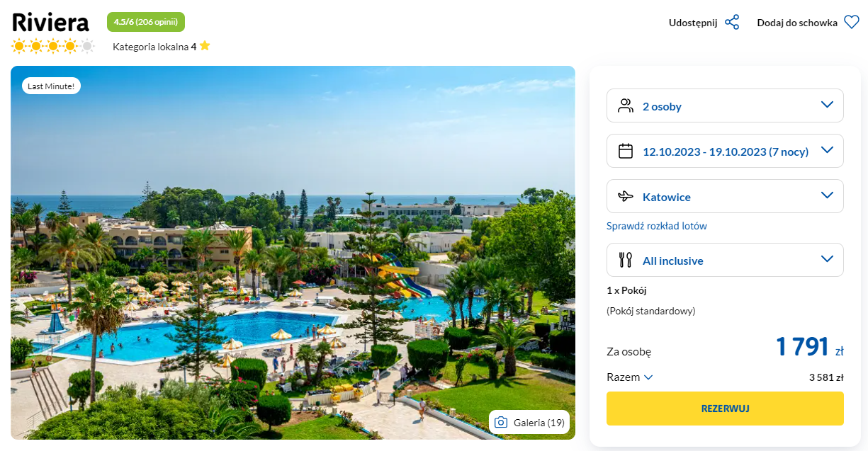Click the greyed-out fifth sun icon

click(87, 47)
